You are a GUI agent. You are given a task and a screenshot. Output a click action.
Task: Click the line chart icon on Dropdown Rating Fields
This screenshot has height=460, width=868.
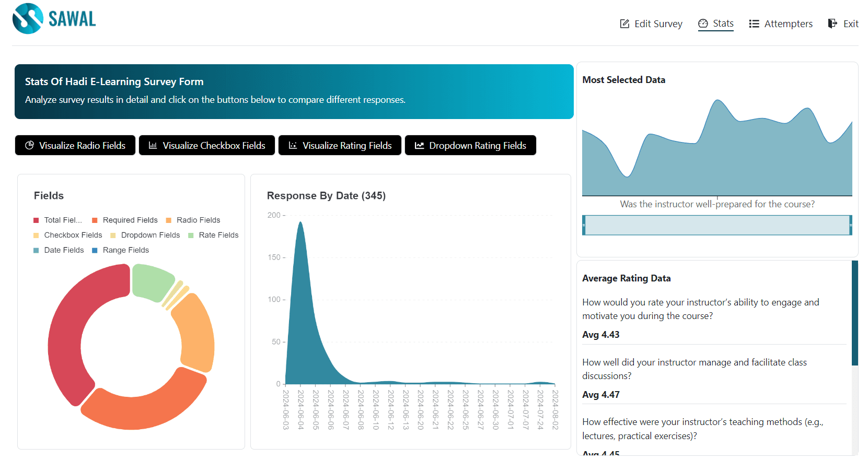coord(420,145)
